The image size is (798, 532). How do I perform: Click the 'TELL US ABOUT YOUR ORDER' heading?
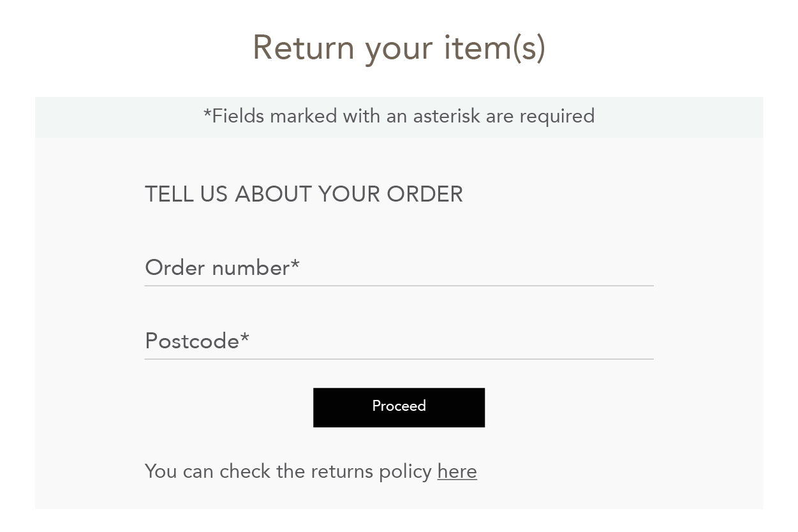[304, 194]
